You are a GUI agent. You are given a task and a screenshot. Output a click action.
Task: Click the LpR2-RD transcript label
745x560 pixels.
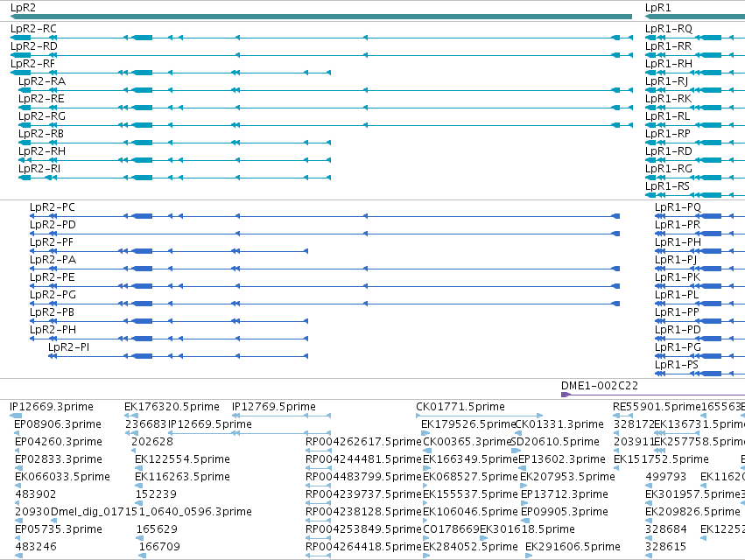[x=34, y=46]
